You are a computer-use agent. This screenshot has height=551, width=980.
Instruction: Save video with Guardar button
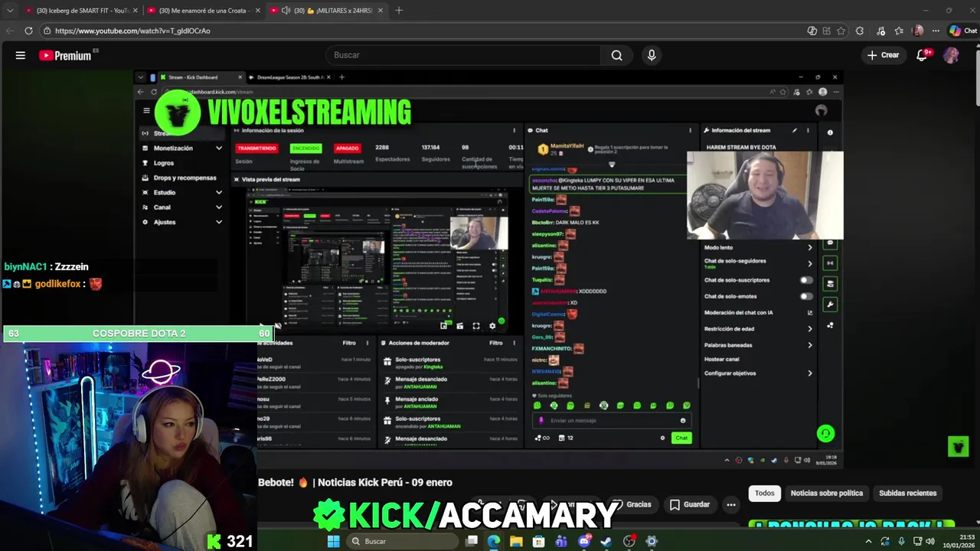[689, 504]
